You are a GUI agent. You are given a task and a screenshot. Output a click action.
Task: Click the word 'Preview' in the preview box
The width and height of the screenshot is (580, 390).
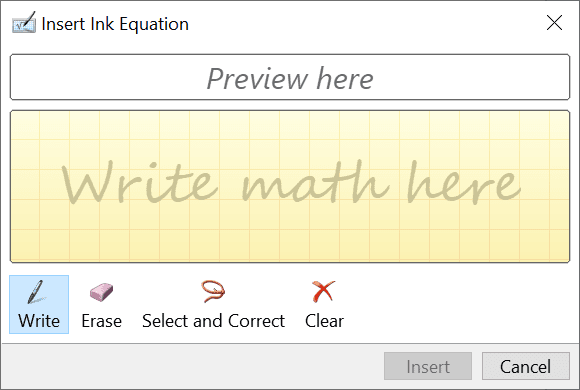257,78
